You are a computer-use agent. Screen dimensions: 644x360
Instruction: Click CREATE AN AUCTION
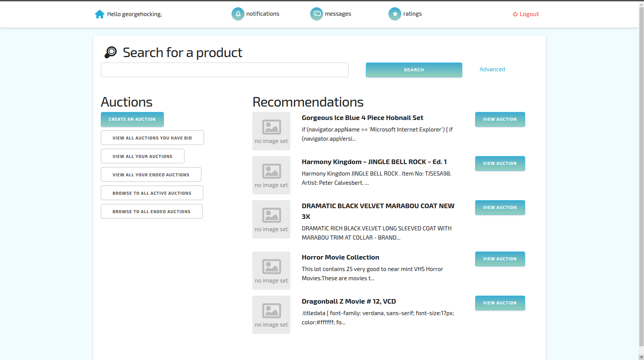click(132, 119)
